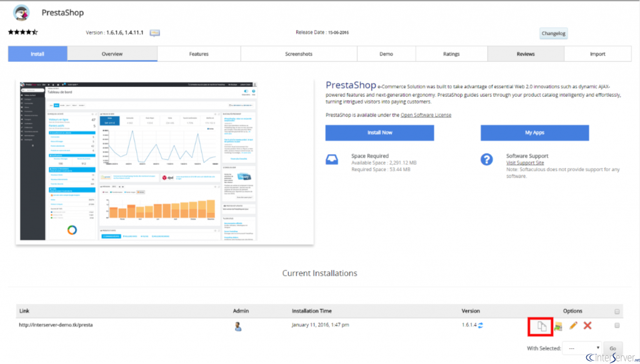Screen dimensions: 640x364
Task: Follow the Visit Support Site link
Action: pyautogui.click(x=525, y=162)
